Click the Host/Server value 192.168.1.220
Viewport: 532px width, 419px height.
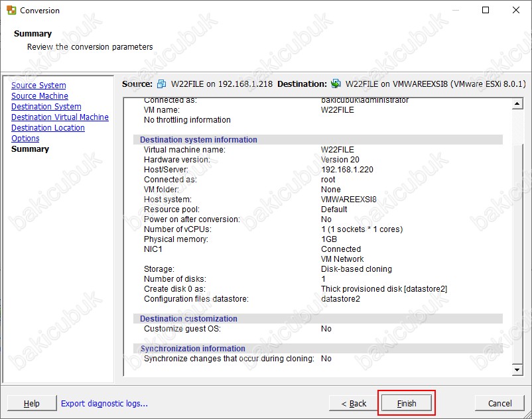pyautogui.click(x=347, y=170)
